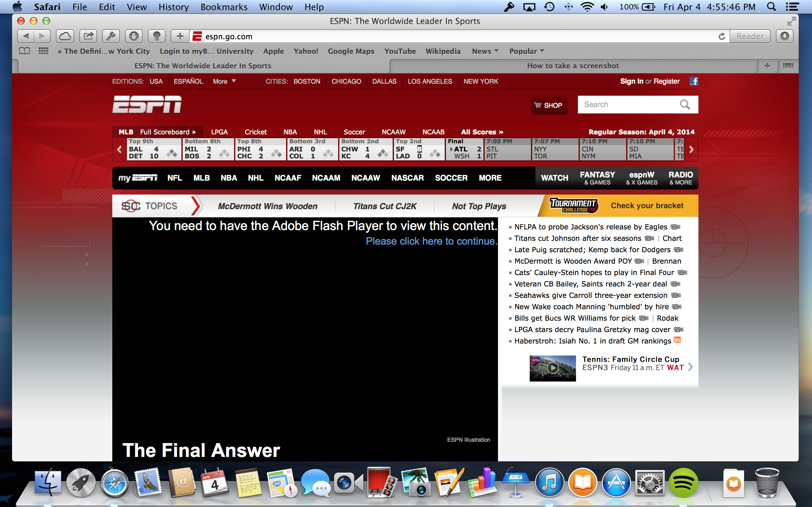Click the Share toolbar icon
The height and width of the screenshot is (507, 812).
pyautogui.click(x=88, y=36)
